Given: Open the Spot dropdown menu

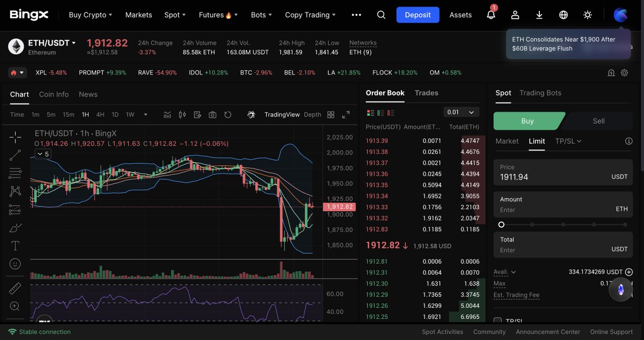Looking at the screenshot, I should 175,15.
